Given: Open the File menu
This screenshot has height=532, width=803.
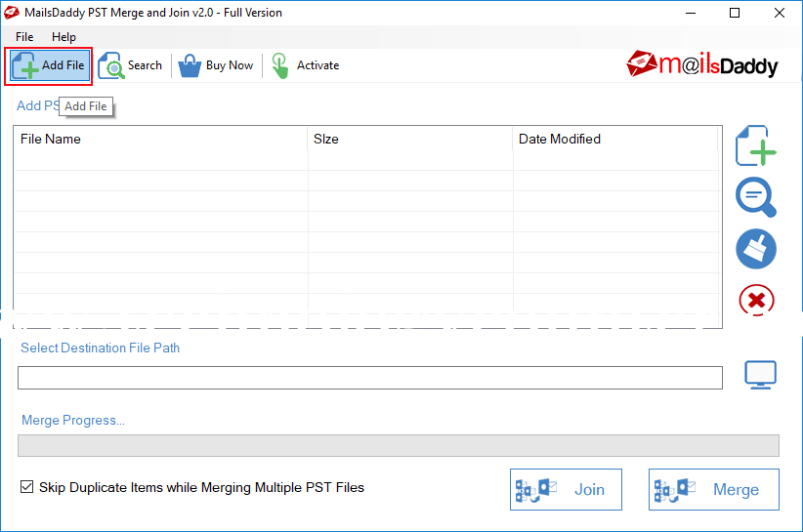Looking at the screenshot, I should [x=24, y=37].
